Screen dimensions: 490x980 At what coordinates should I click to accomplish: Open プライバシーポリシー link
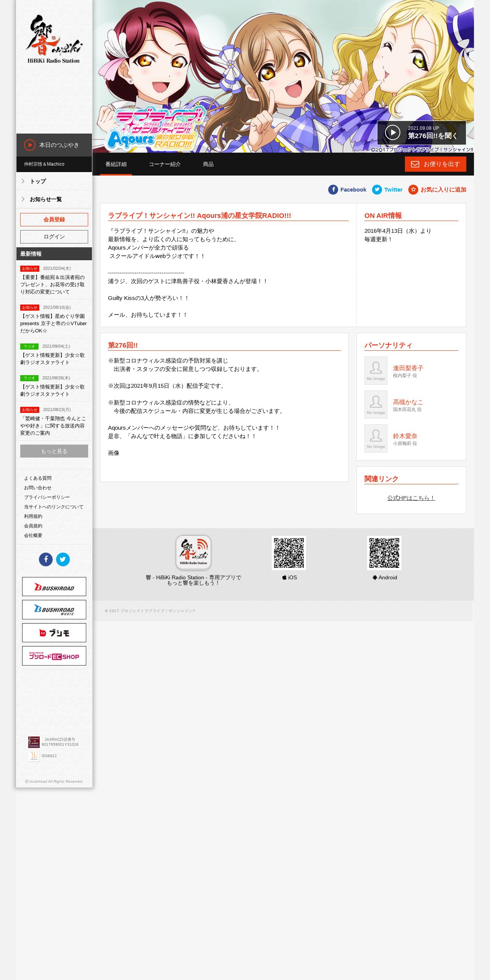(x=47, y=497)
